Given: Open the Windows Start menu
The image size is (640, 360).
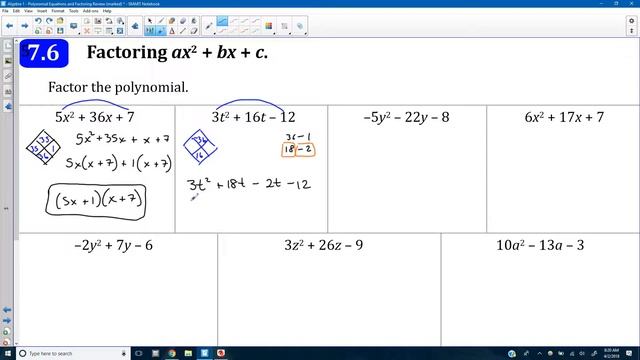Looking at the screenshot, I should (x=7, y=353).
